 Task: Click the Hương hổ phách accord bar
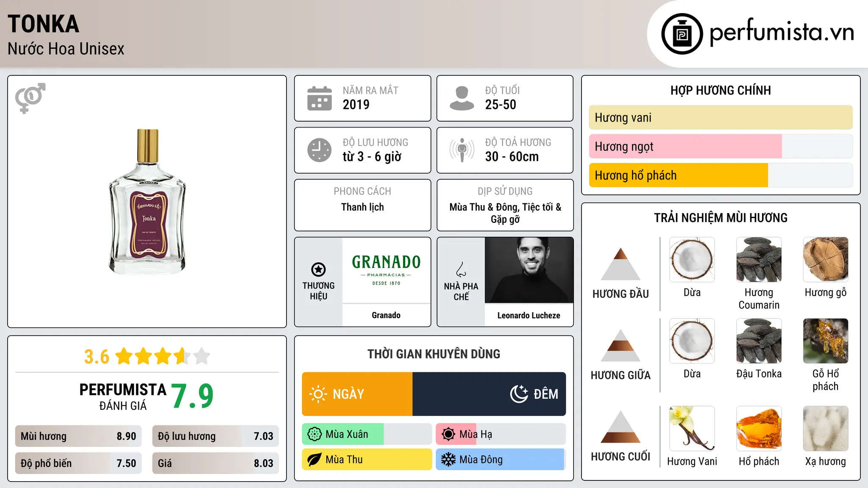(721, 175)
